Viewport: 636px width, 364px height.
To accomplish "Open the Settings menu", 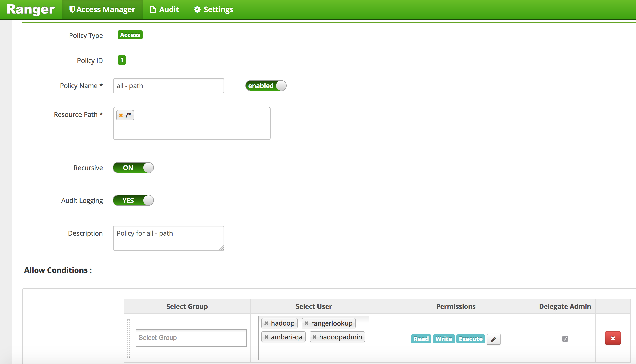I will coord(214,10).
